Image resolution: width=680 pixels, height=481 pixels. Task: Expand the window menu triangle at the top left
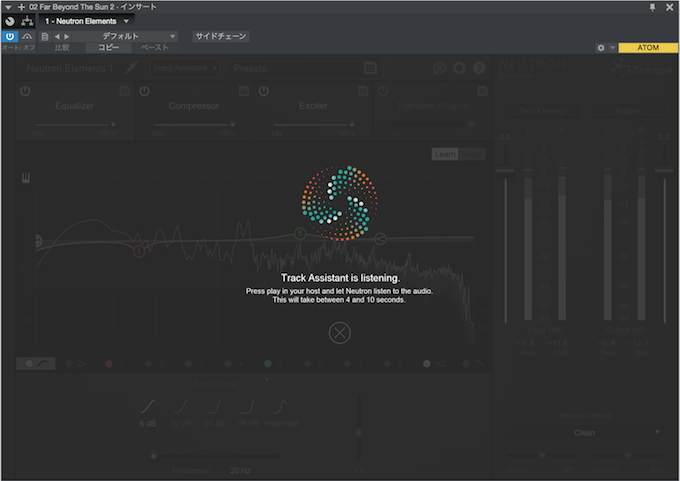(x=8, y=7)
